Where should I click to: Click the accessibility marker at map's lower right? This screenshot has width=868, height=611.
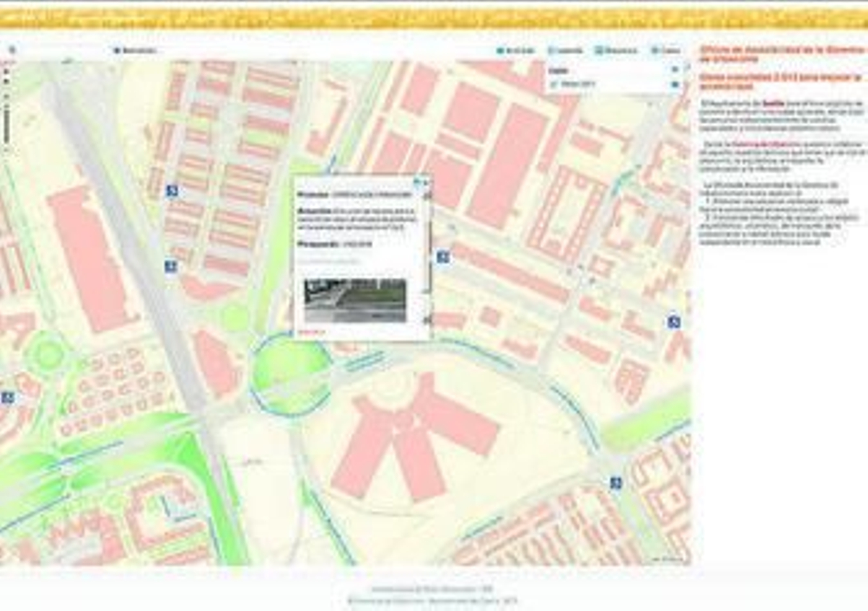click(x=615, y=483)
